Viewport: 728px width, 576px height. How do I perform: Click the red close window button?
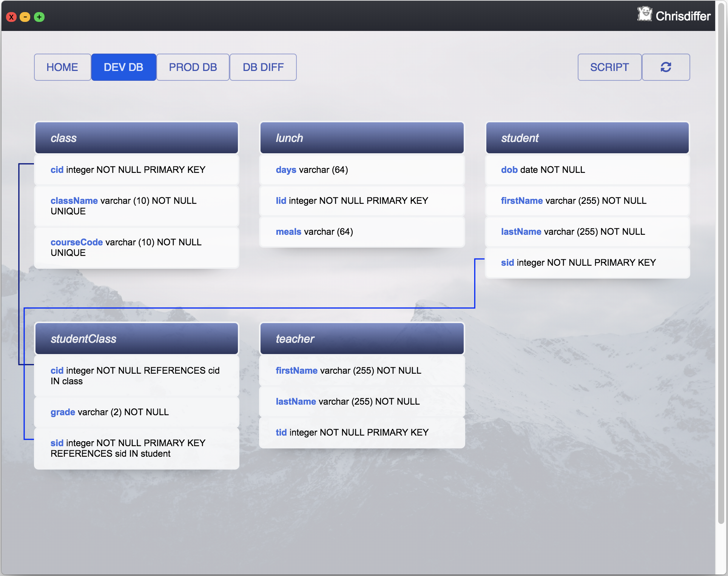click(x=11, y=17)
